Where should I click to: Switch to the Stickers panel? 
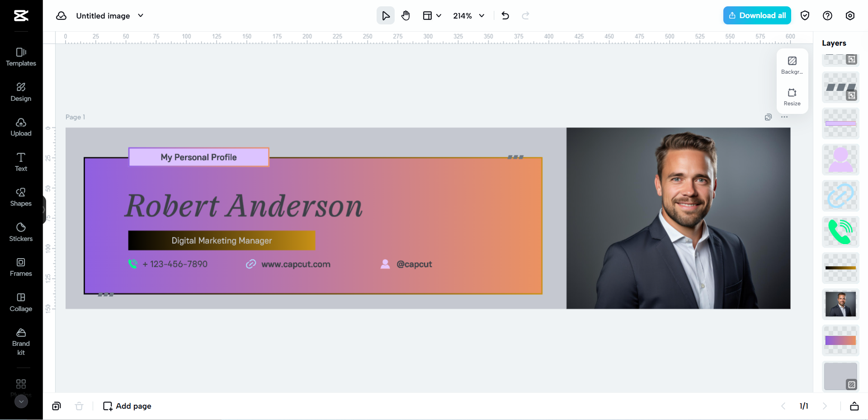point(21,232)
